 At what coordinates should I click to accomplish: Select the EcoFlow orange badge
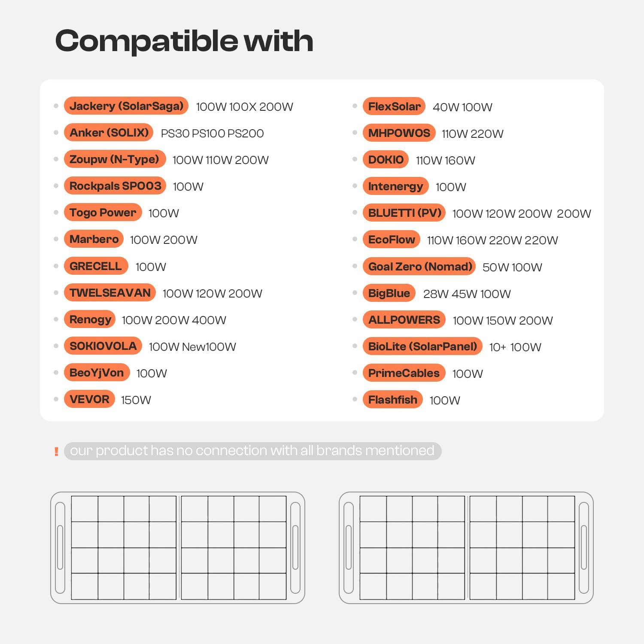(x=392, y=240)
